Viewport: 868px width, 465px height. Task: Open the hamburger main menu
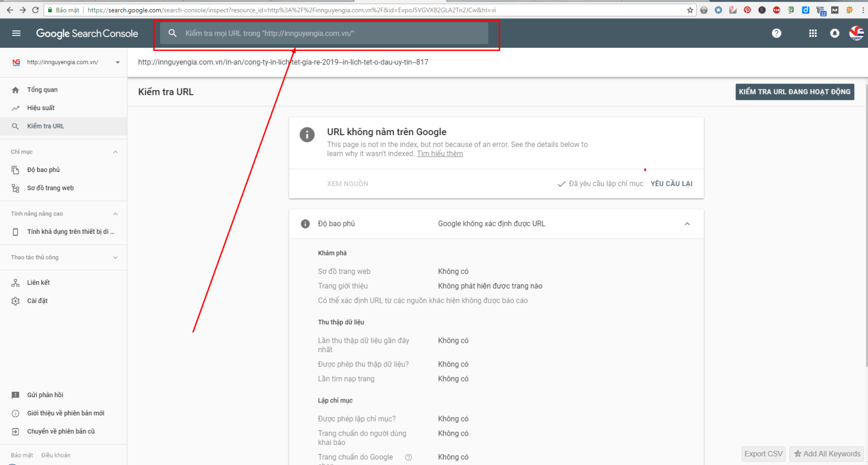click(x=16, y=33)
